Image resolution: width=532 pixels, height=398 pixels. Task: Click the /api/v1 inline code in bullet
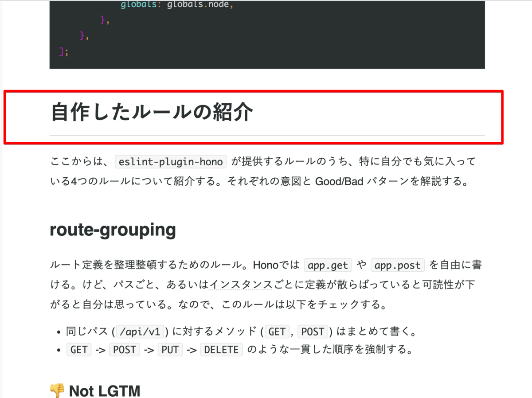click(x=141, y=332)
